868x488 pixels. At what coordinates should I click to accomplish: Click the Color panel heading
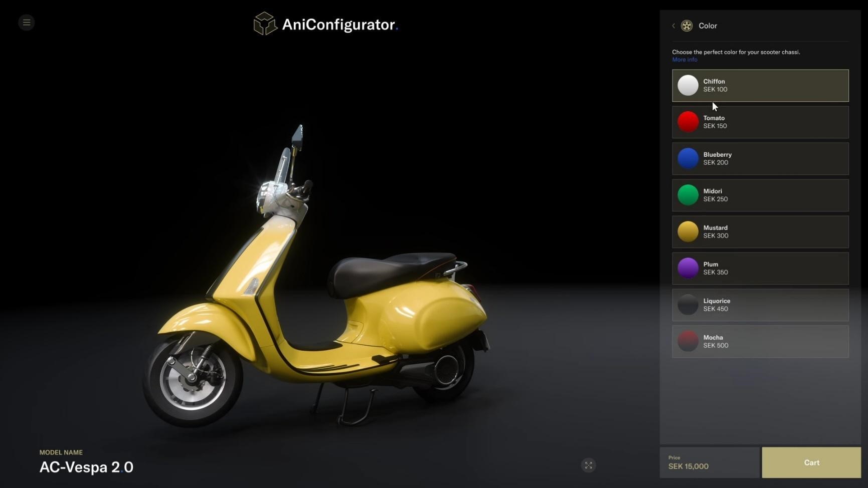[x=708, y=26]
